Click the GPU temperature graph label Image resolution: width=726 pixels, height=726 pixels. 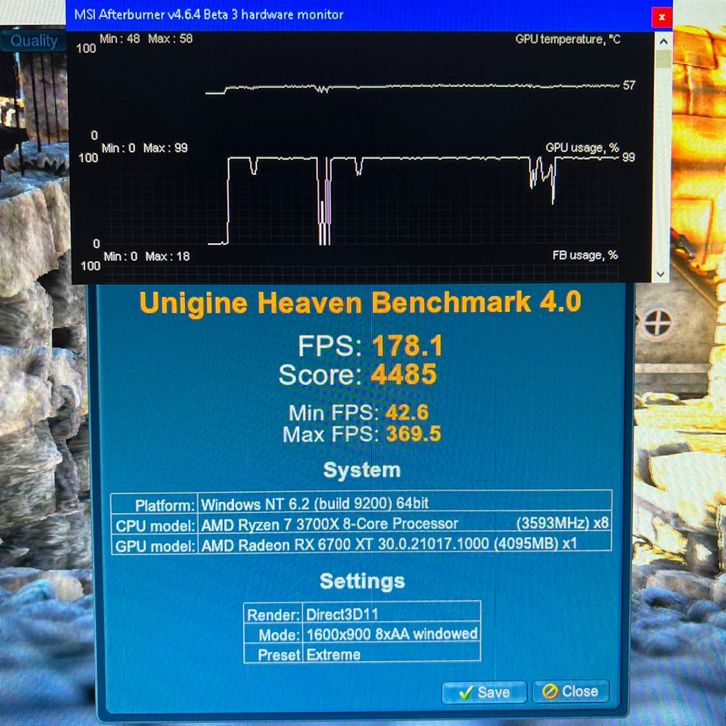pyautogui.click(x=568, y=40)
